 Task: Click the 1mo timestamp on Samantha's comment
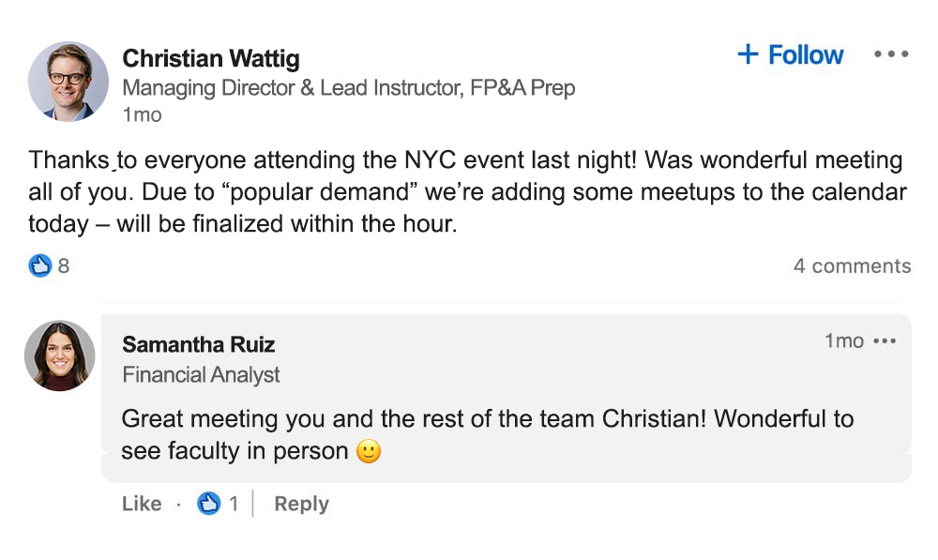click(843, 341)
